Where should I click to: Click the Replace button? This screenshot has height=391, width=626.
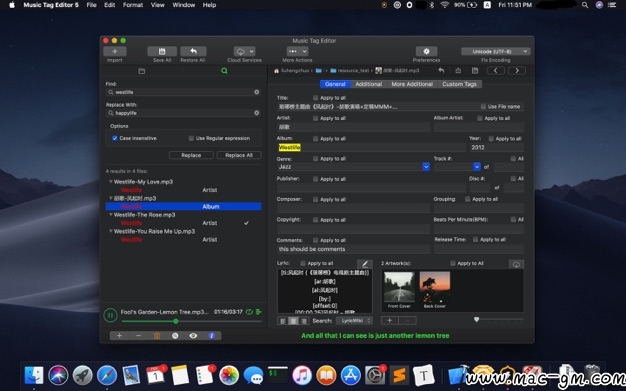191,155
